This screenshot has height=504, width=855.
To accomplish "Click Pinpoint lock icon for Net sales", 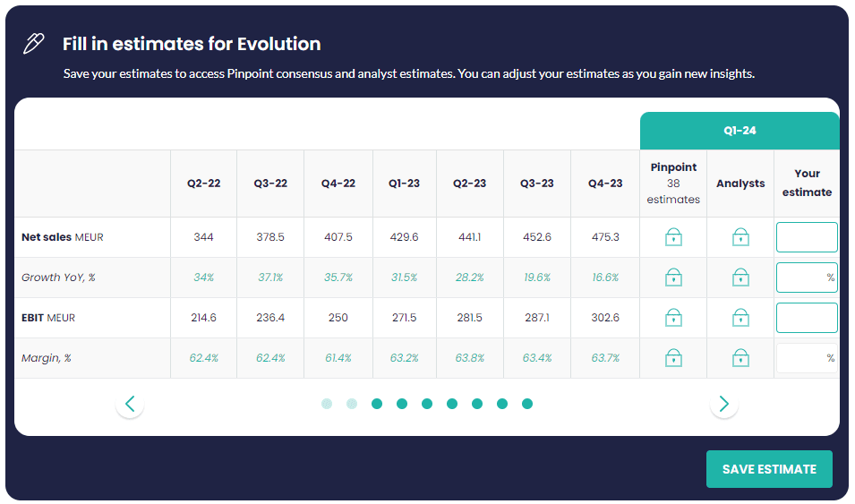I will click(673, 237).
